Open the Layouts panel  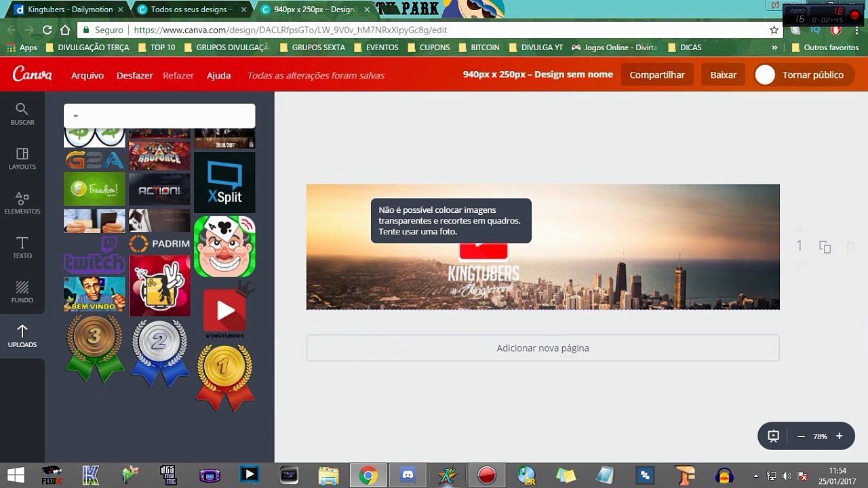point(22,159)
